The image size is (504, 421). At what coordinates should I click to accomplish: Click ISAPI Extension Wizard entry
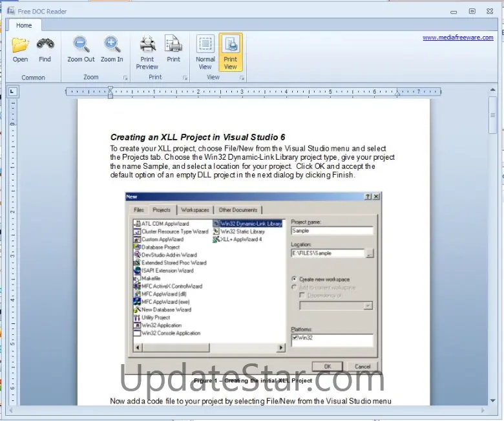pos(164,270)
